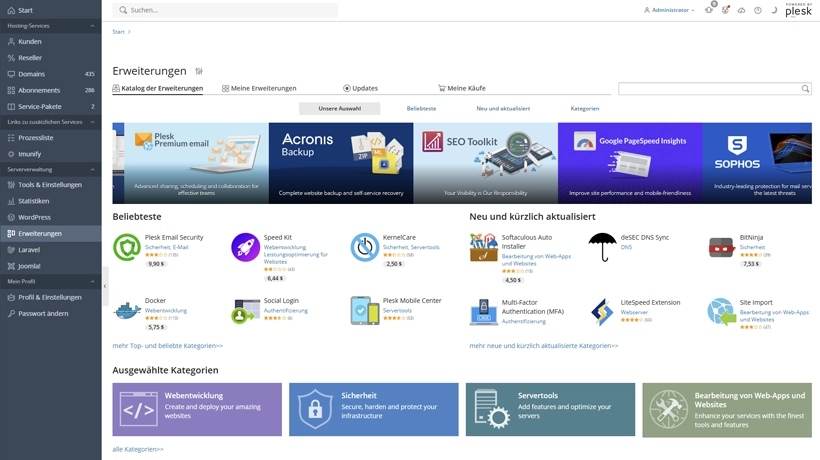Viewport: 820px width, 460px height.
Task: Collapse the Mein Profil sidebar section
Action: (51, 281)
